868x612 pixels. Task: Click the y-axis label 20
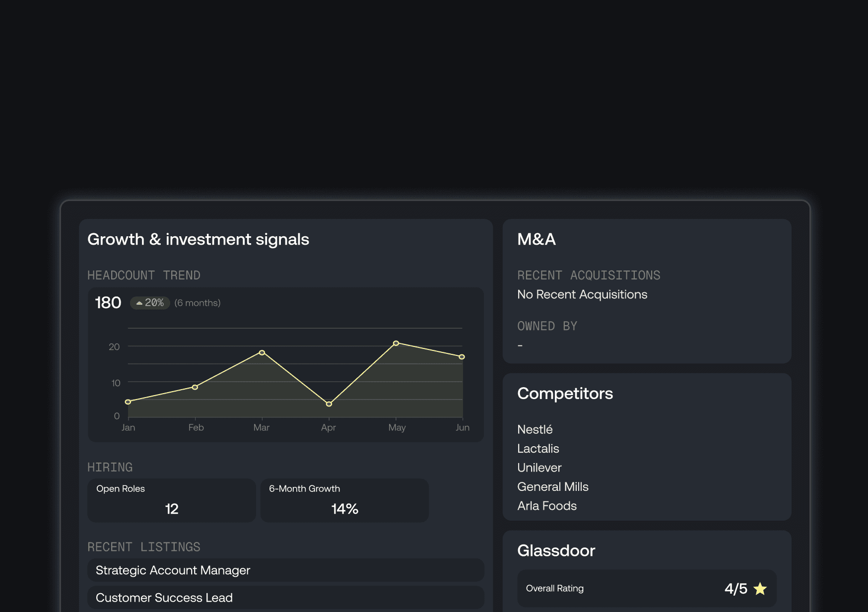coord(114,347)
